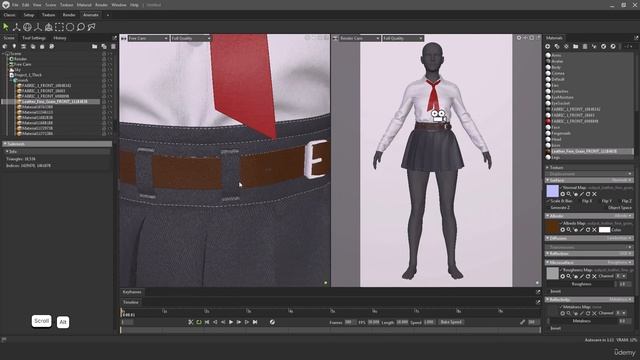Open the History tab

(x=60, y=38)
